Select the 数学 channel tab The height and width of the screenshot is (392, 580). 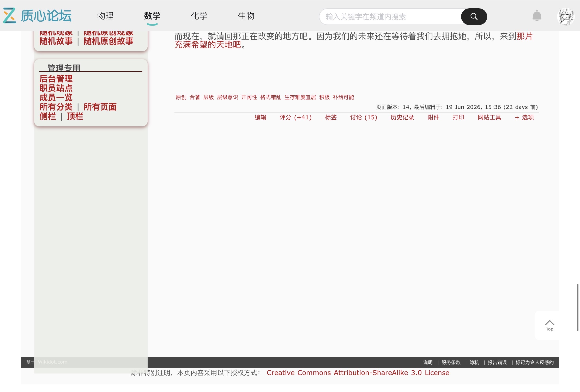152,16
